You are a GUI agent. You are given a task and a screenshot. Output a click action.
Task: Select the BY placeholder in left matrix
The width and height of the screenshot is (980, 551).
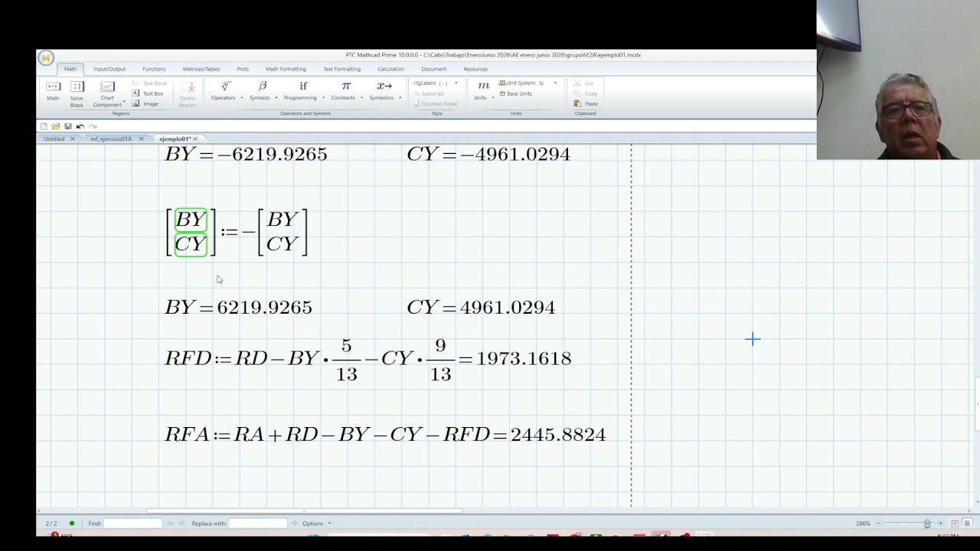point(191,220)
